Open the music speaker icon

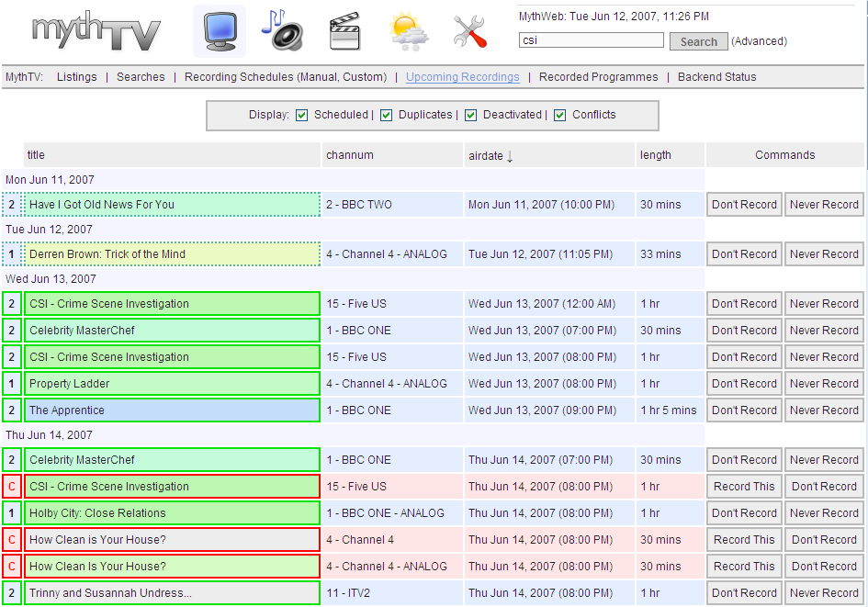282,30
